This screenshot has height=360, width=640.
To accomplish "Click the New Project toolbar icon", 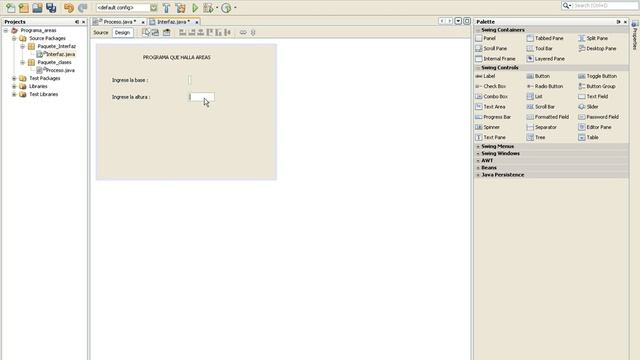I will (x=24, y=7).
